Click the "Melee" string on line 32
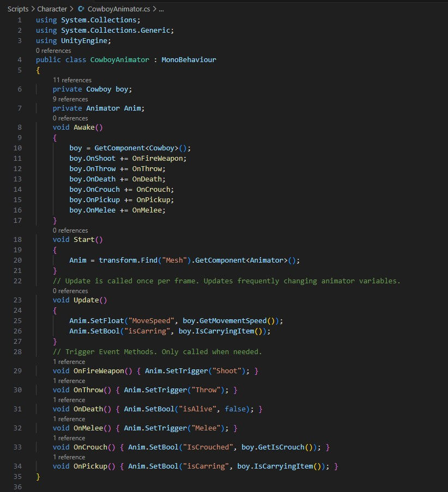448x492 pixels. click(x=205, y=428)
